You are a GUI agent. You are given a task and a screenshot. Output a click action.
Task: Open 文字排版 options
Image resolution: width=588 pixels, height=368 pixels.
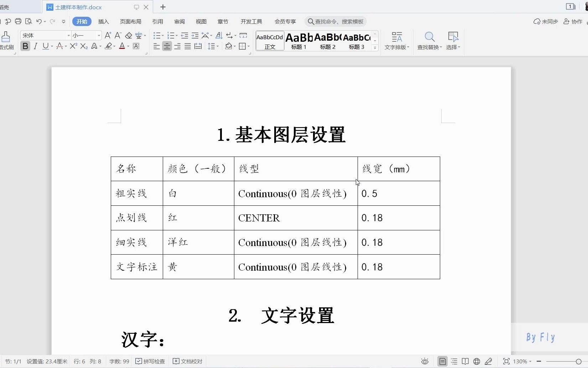(x=396, y=41)
